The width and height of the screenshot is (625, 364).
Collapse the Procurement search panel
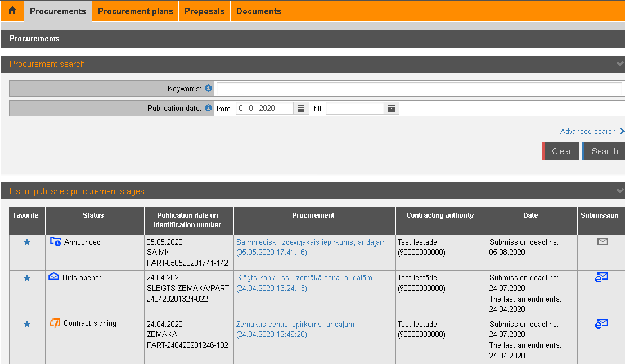(620, 64)
